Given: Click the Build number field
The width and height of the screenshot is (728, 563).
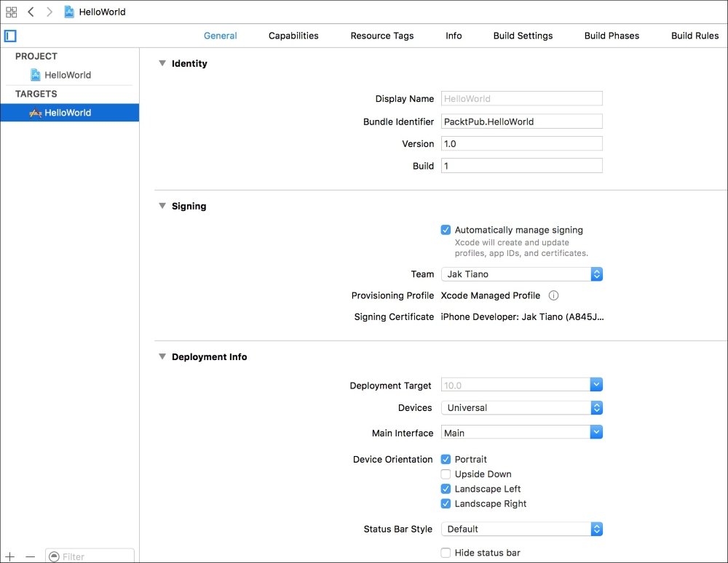Looking at the screenshot, I should point(522,166).
